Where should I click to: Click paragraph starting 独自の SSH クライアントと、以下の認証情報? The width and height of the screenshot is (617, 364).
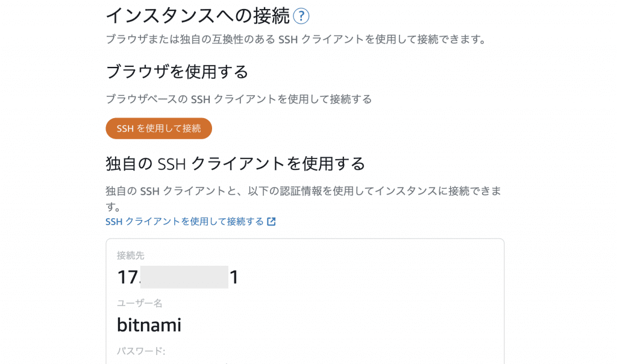(x=304, y=191)
